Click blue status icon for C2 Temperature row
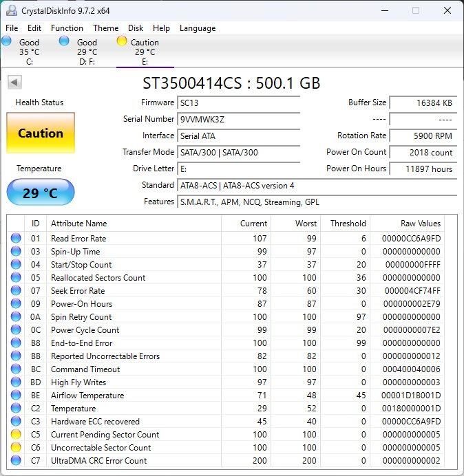 (x=16, y=408)
